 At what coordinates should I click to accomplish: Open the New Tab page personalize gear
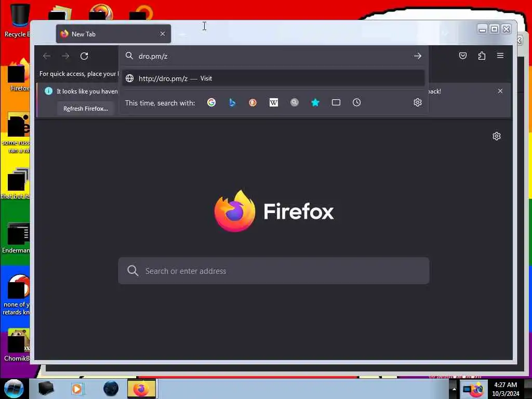point(497,137)
